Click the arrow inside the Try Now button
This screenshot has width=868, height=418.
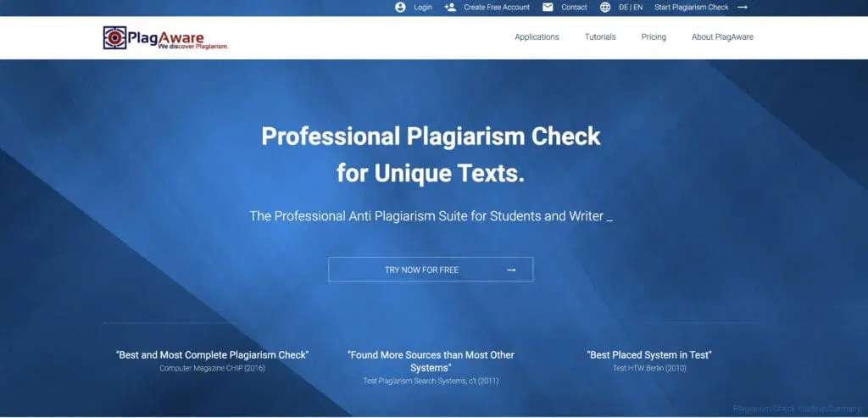(x=511, y=270)
